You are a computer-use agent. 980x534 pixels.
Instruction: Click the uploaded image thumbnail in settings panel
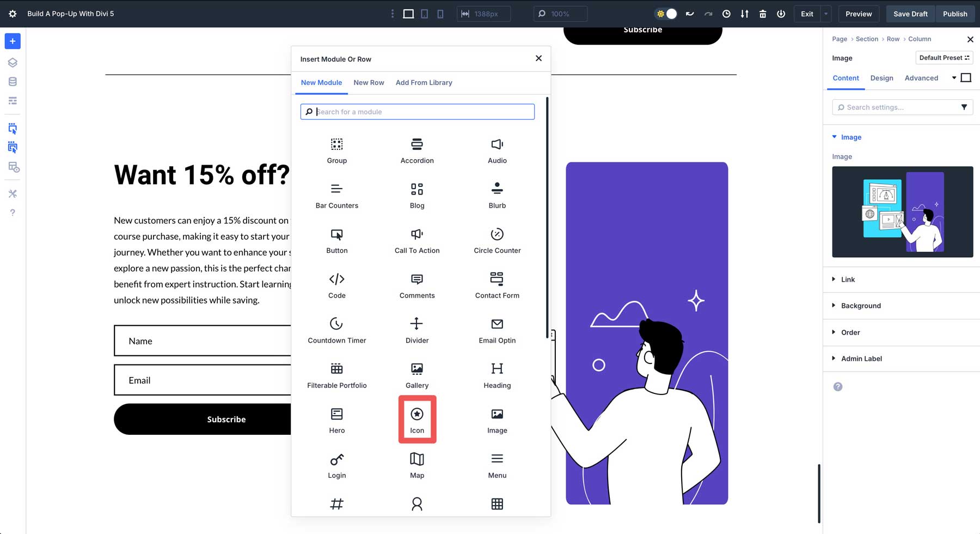(x=902, y=212)
